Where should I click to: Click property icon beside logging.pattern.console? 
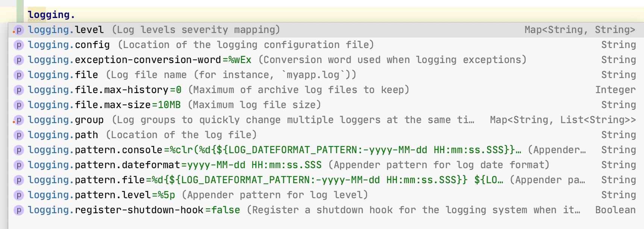[18, 150]
